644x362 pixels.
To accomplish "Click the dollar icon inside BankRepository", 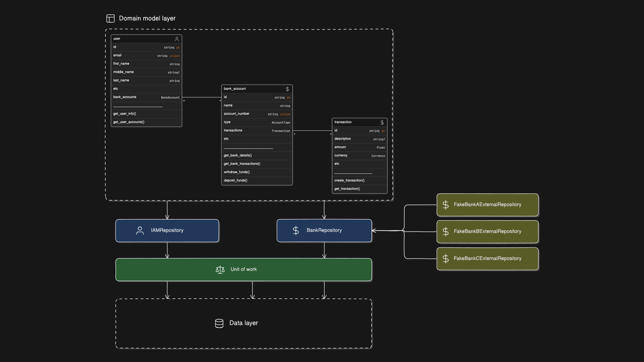I will pyautogui.click(x=296, y=230).
